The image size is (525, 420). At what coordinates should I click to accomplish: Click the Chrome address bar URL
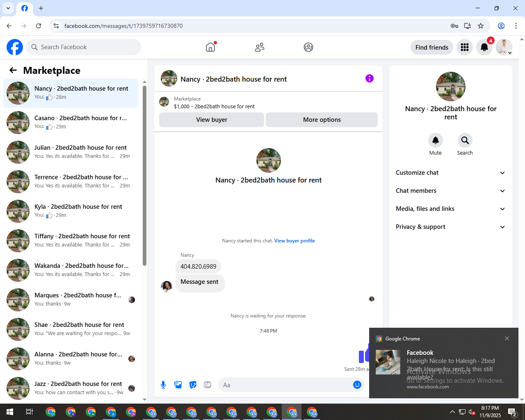[x=123, y=26]
